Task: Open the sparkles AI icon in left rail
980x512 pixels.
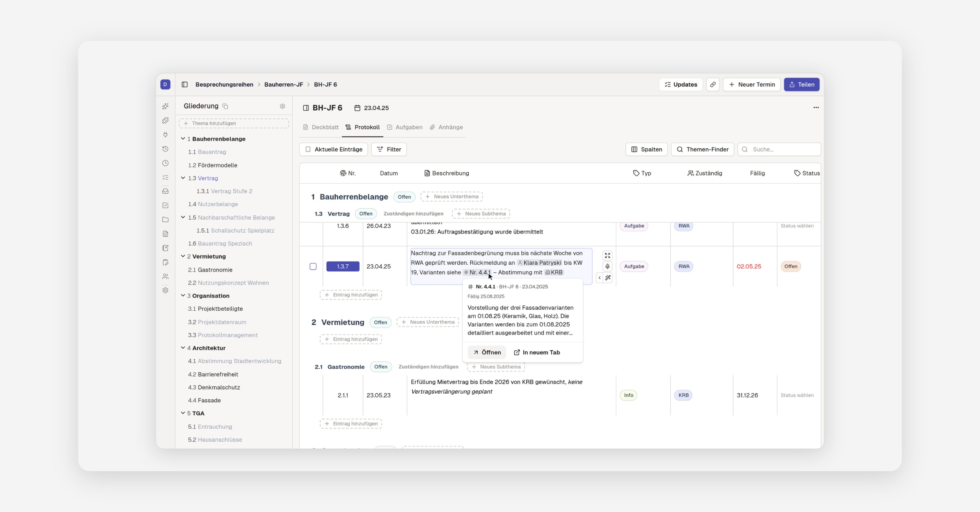Action: click(x=165, y=106)
